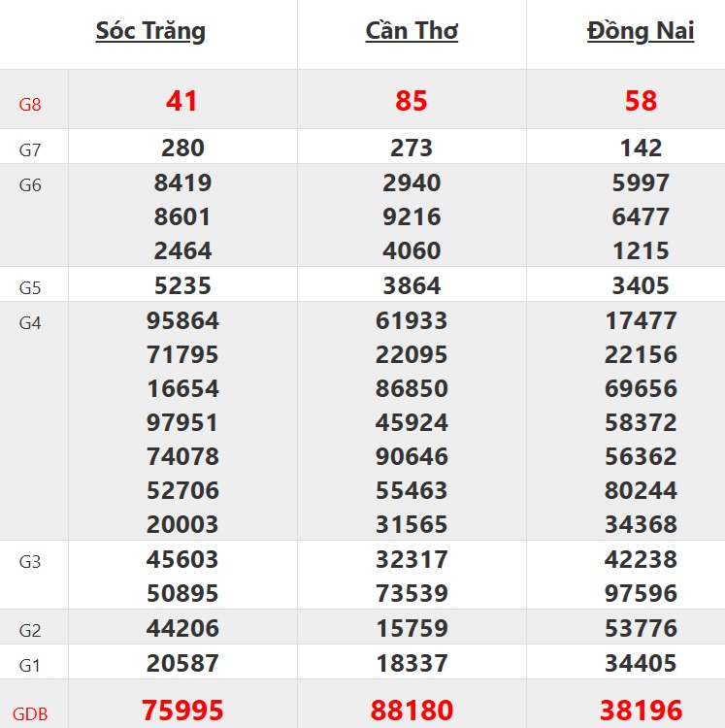Select Cần Thơ special prize 88180
The width and height of the screenshot is (725, 728).
412,710
